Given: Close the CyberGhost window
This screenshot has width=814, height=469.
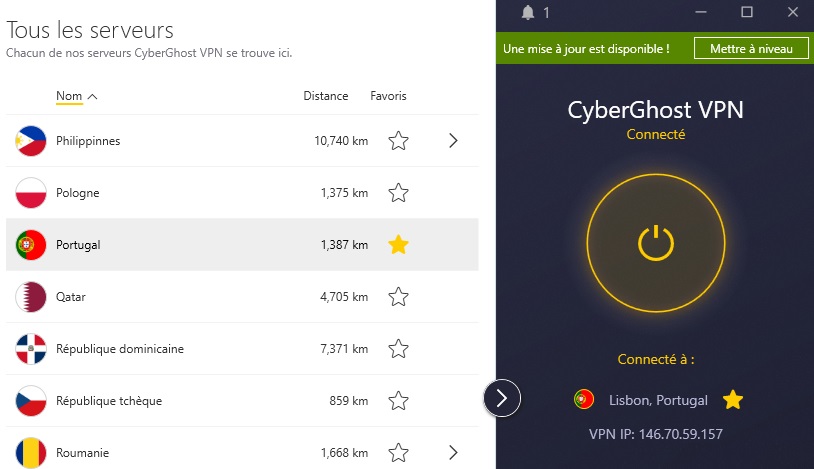Looking at the screenshot, I should tap(792, 12).
